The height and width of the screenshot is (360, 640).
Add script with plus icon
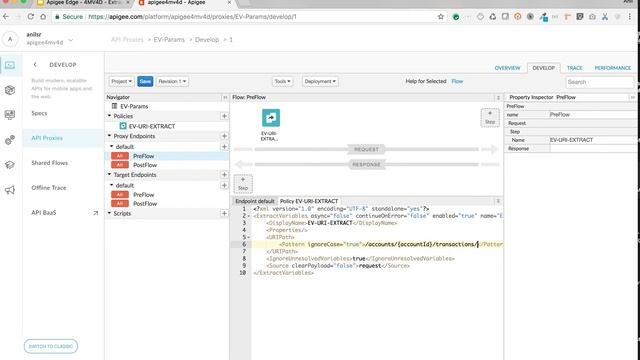[224, 213]
